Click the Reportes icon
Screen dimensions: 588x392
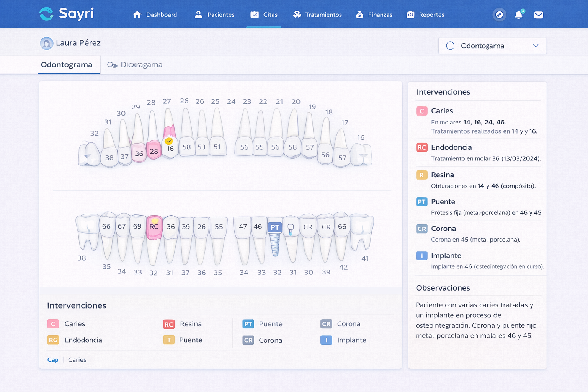[x=410, y=15]
